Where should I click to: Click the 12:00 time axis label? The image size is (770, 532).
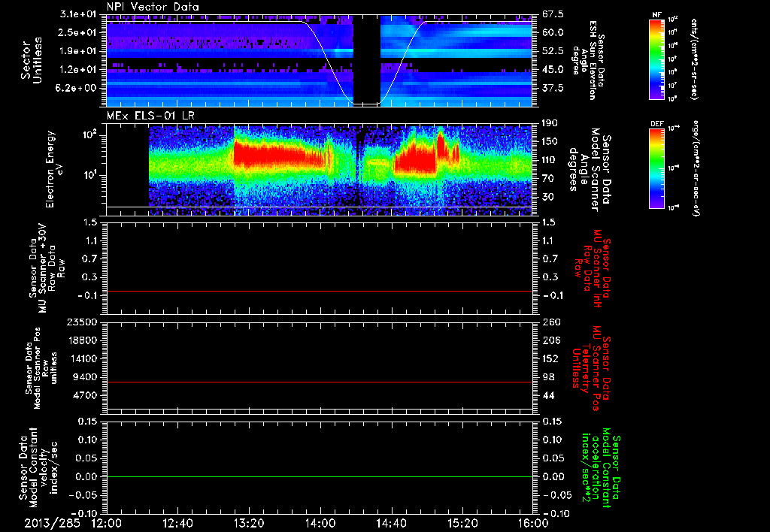107,523
